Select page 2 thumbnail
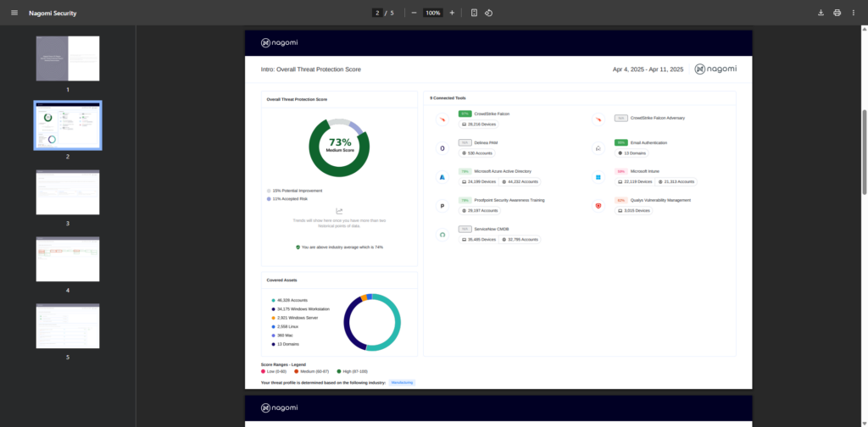The image size is (868, 427). click(68, 125)
